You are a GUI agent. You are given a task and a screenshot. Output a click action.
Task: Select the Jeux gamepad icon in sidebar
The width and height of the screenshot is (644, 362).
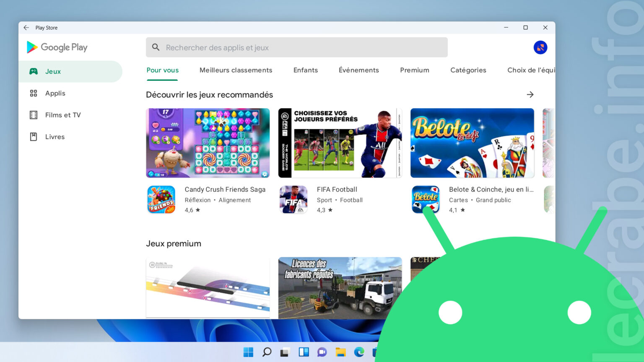[34, 71]
